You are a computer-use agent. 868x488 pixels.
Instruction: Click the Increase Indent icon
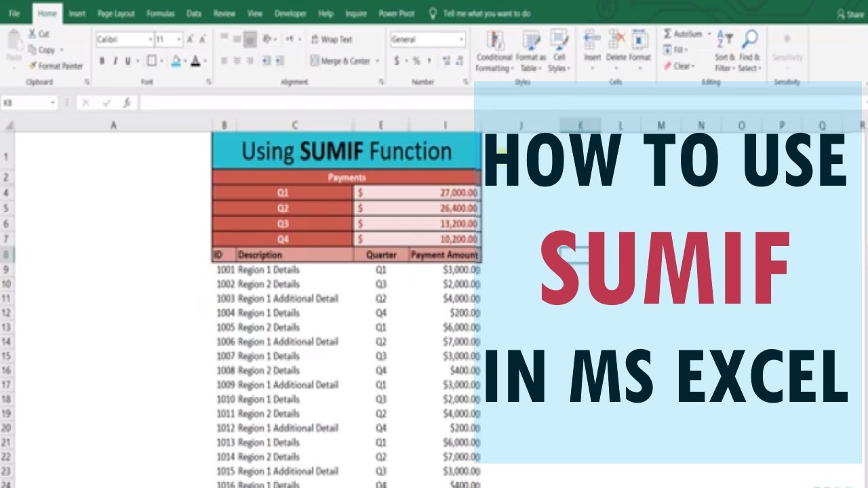[x=280, y=61]
